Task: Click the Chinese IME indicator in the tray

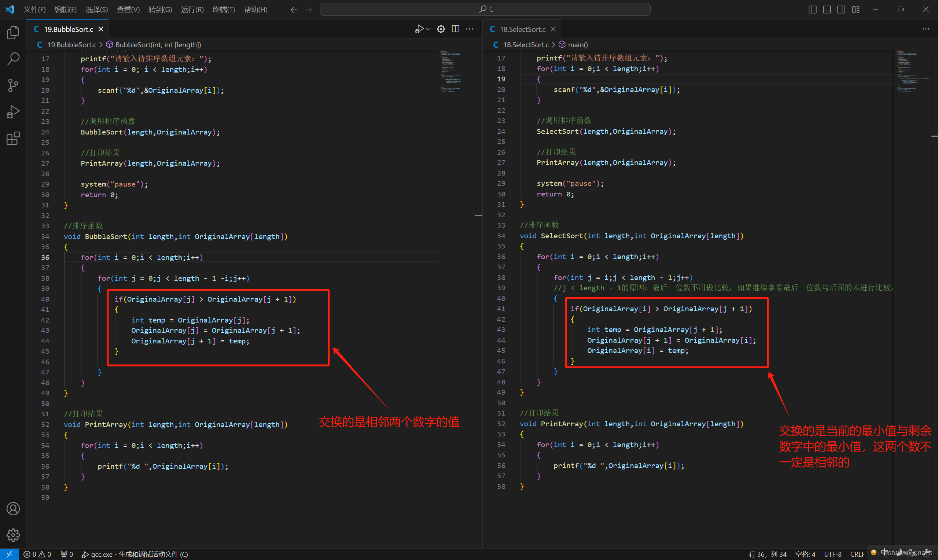Action: [x=884, y=552]
